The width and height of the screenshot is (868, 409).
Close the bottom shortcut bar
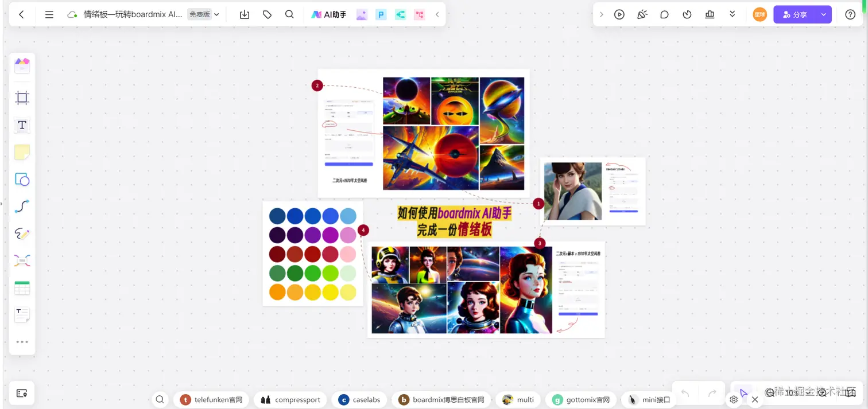click(x=755, y=399)
